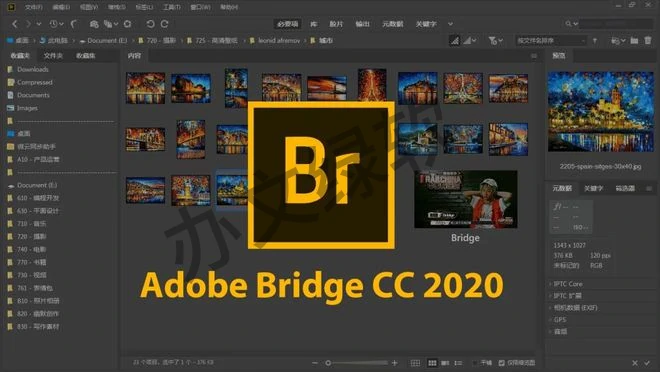Open the 工具(T) menu
Screen dimensions: 660x372
[172, 7]
